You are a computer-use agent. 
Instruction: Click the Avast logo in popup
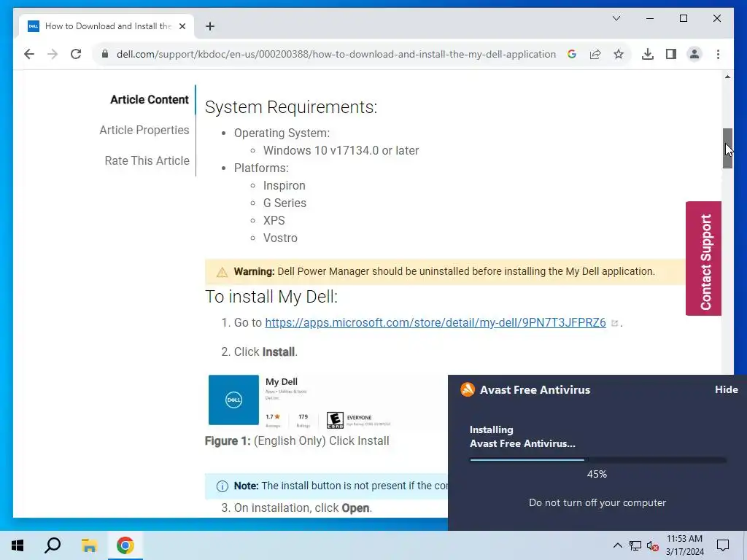(x=468, y=389)
